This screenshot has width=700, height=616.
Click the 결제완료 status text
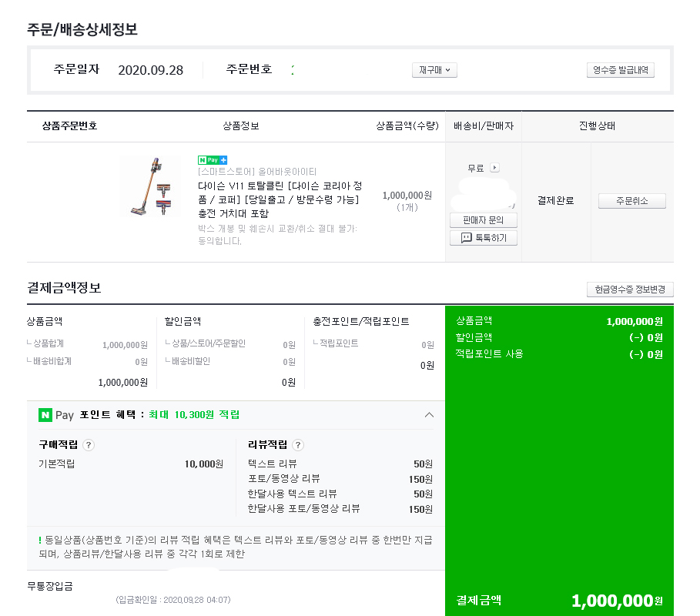555,201
